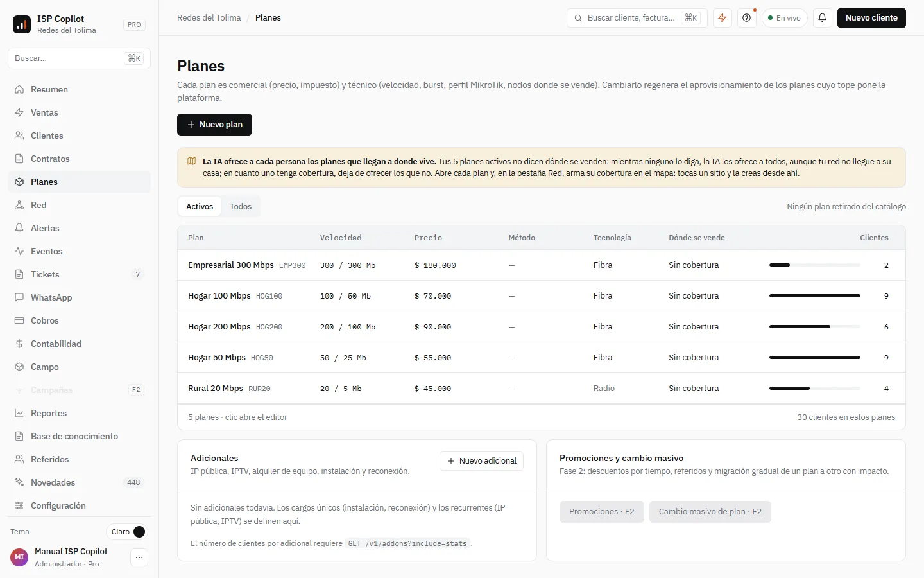Open the Hogar 50 Mbps plan row

(x=542, y=358)
